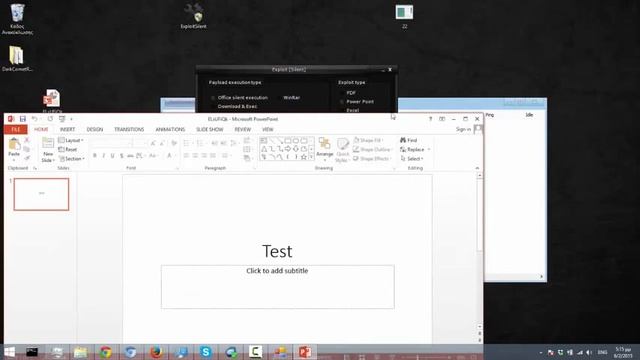Select Power Point exploit type radio button
Screen dimensions: 640x360
(x=342, y=102)
